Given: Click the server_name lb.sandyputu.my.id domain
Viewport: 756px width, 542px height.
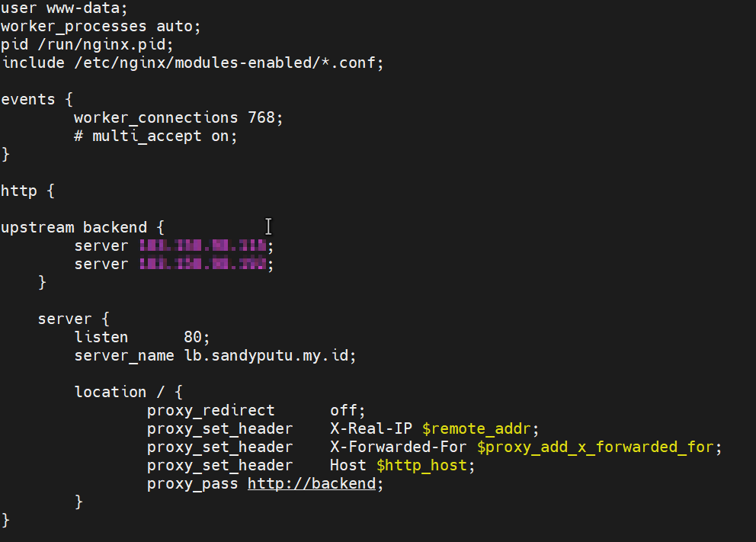Looking at the screenshot, I should (270, 355).
